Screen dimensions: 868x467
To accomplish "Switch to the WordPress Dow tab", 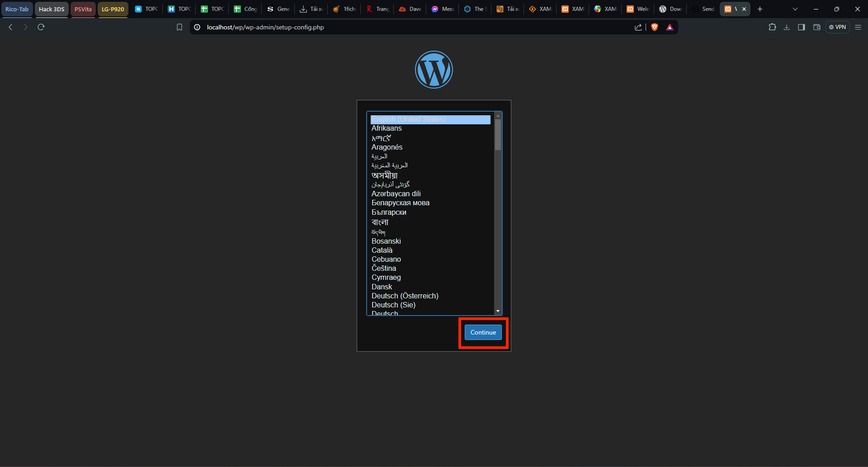I will tap(670, 9).
